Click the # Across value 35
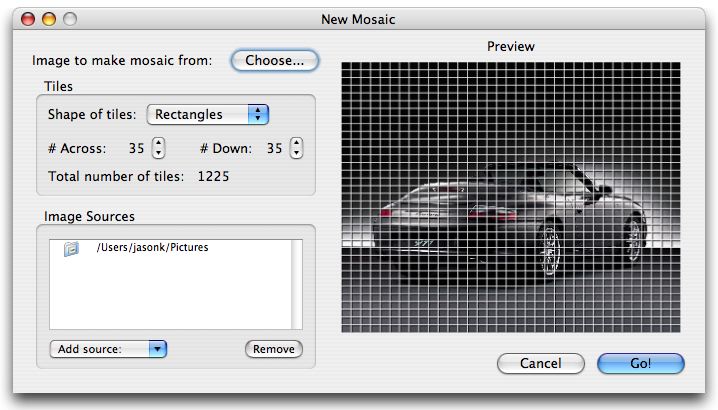The height and width of the screenshot is (410, 718). click(136, 148)
